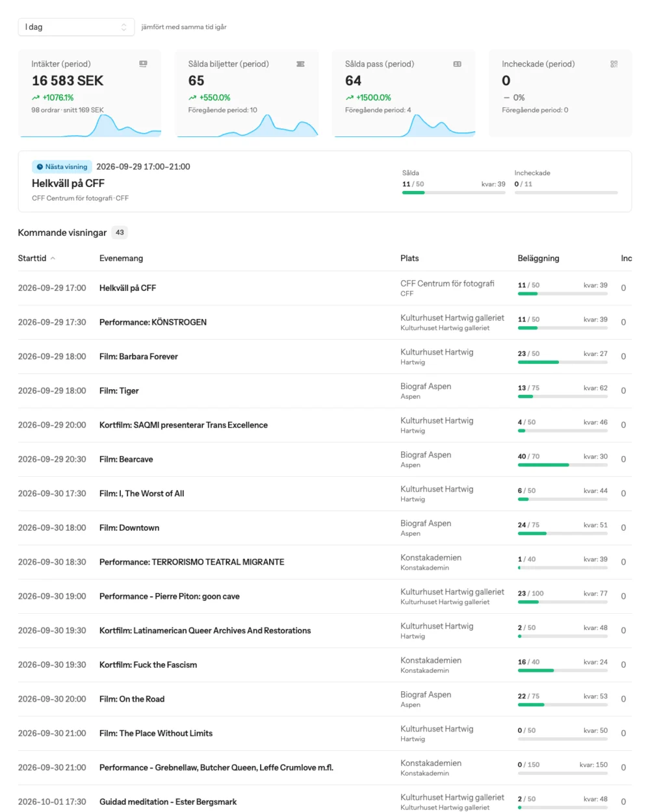Open 'Kortfilm: Fuck the Fascism' row
This screenshot has width=650, height=812.
pyautogui.click(x=325, y=665)
